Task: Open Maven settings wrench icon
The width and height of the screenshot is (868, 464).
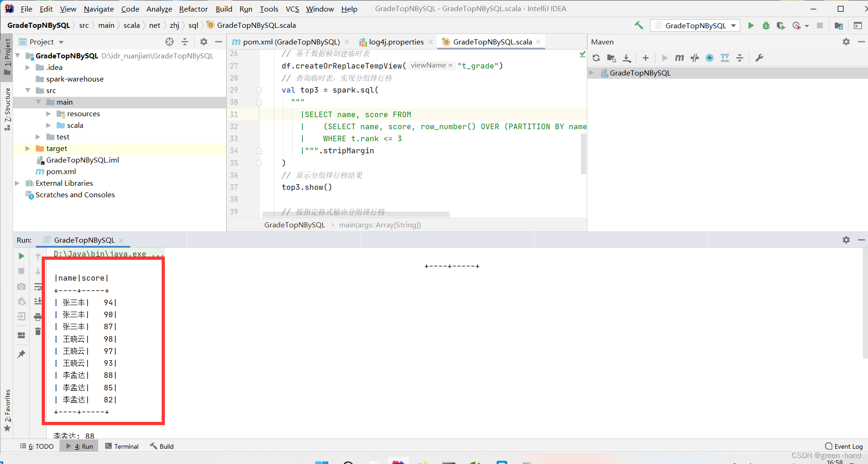Action: (759, 58)
